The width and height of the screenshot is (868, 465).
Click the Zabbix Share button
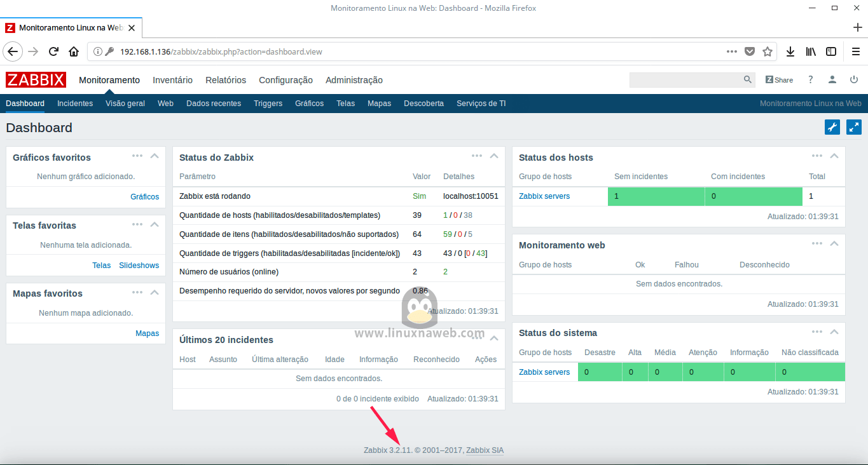(x=780, y=80)
